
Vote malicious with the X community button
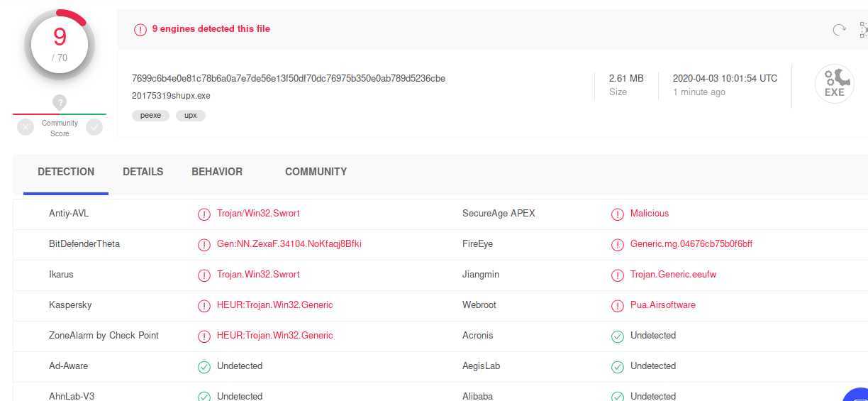point(26,127)
